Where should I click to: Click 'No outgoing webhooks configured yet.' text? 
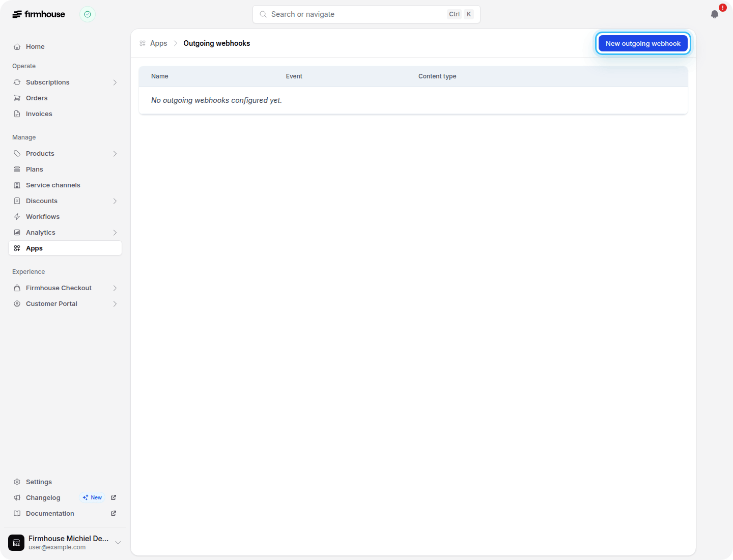click(216, 100)
